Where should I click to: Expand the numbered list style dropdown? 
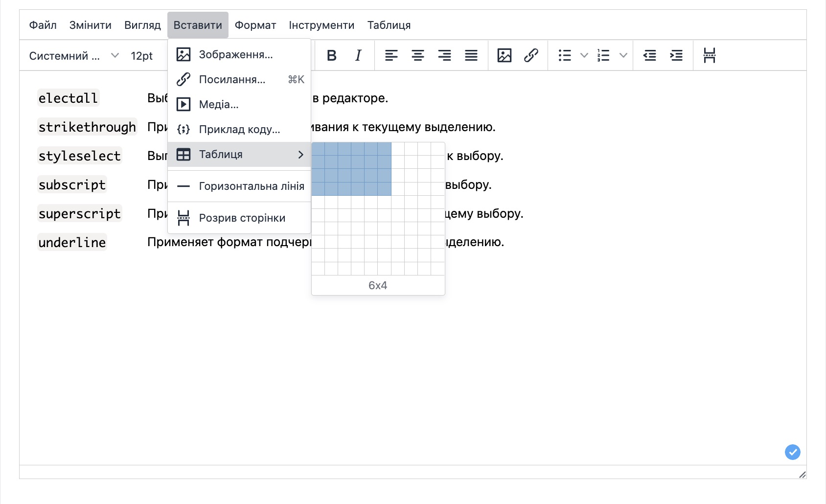(x=623, y=56)
